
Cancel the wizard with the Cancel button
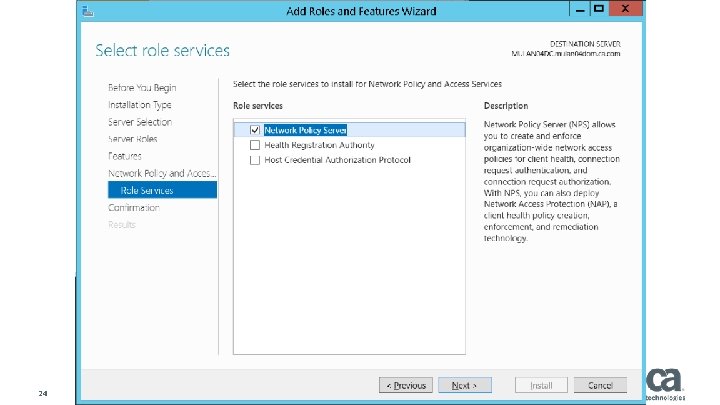tap(601, 385)
